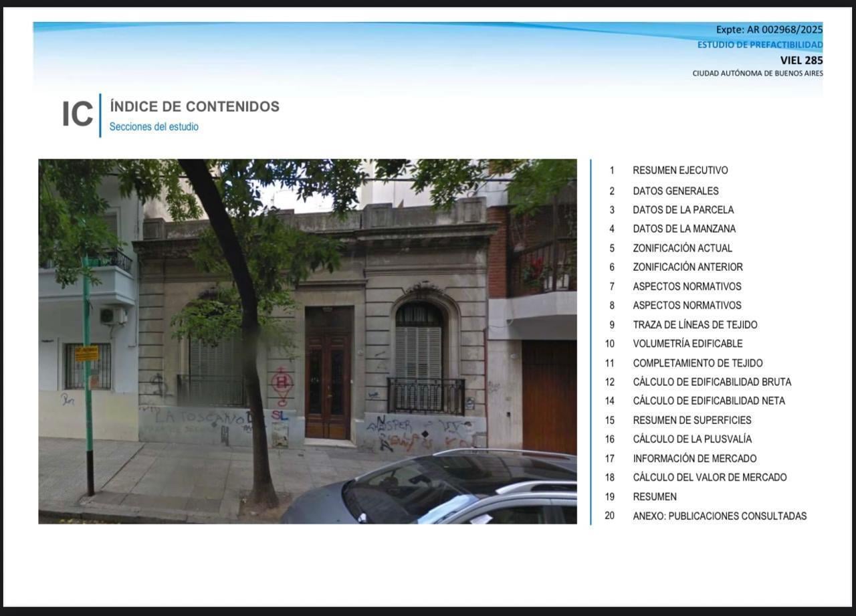Click ANEXO: PUBLICACIONES CONSULTADAS entry

coord(720,516)
